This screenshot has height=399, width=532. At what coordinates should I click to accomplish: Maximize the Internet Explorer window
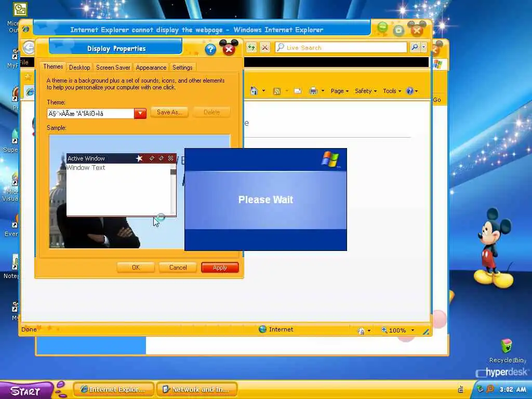[399, 30]
